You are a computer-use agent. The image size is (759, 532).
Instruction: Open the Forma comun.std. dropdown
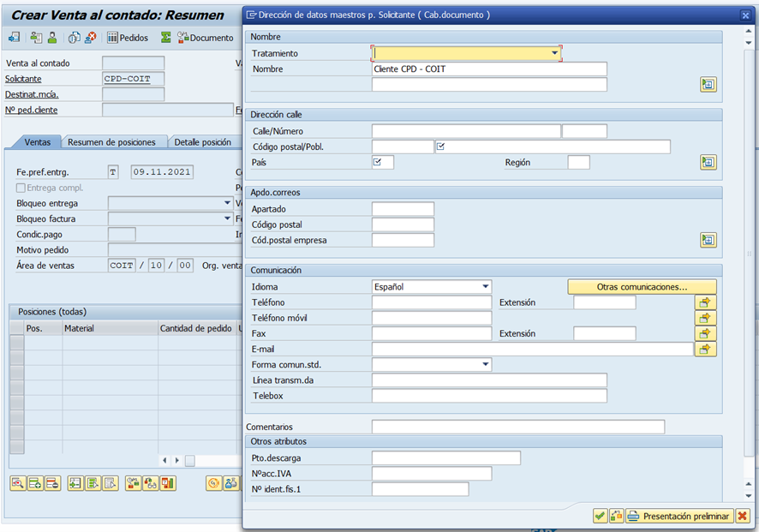[486, 364]
